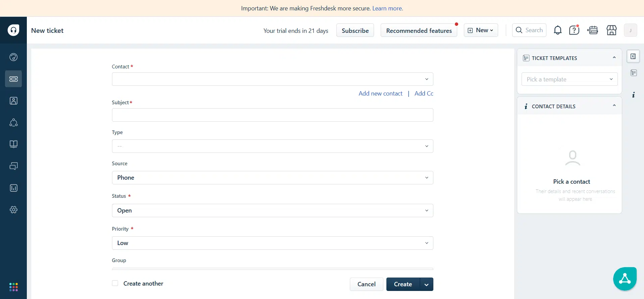Open the Dashboard icon in sidebar

pos(13,57)
